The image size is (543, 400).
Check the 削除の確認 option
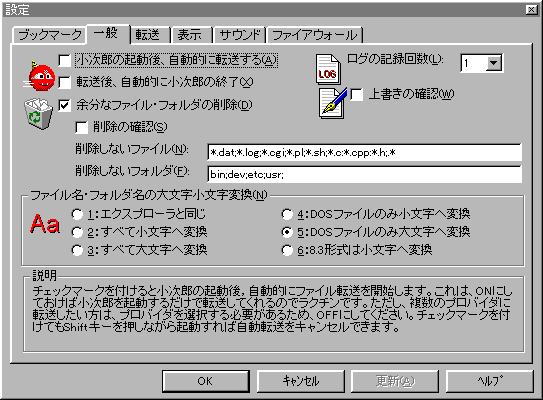(81, 127)
